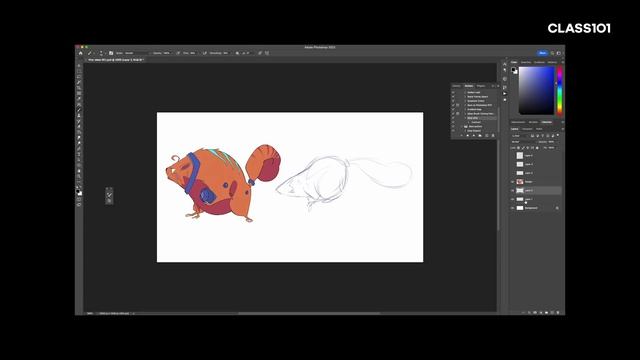Switch to the Swatches tab
640x360 pixels.
point(526,62)
